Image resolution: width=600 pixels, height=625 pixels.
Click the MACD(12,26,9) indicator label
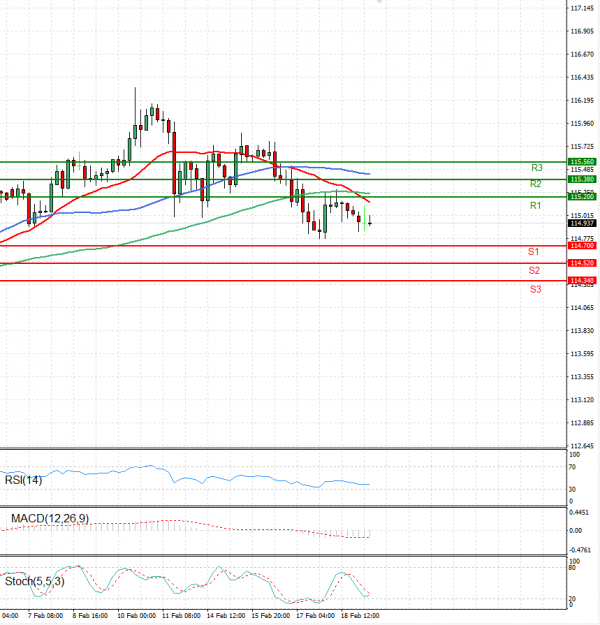click(50, 519)
